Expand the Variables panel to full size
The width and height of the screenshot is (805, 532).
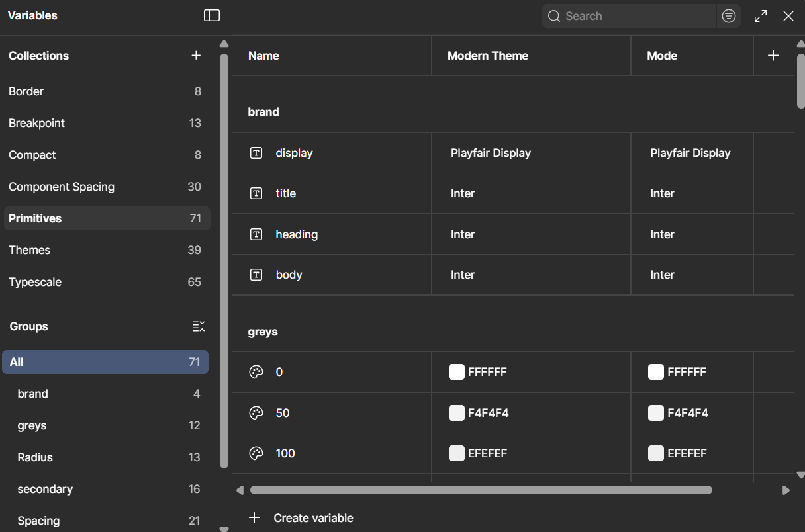click(x=760, y=15)
